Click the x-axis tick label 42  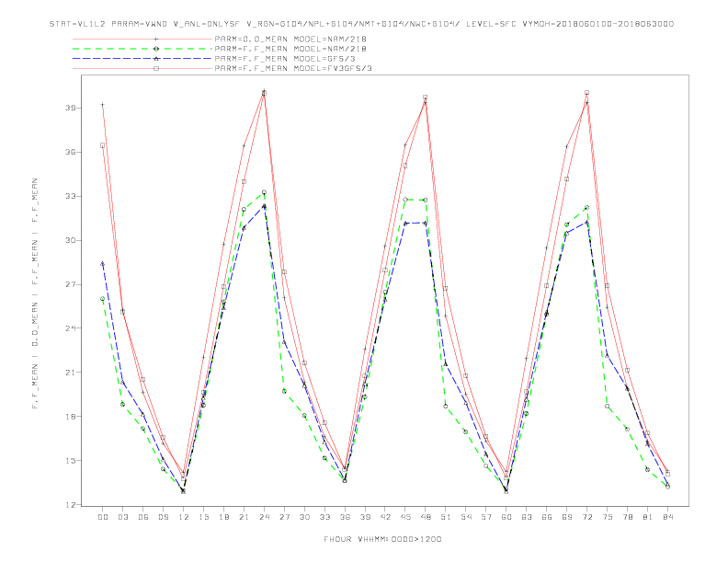click(x=385, y=517)
